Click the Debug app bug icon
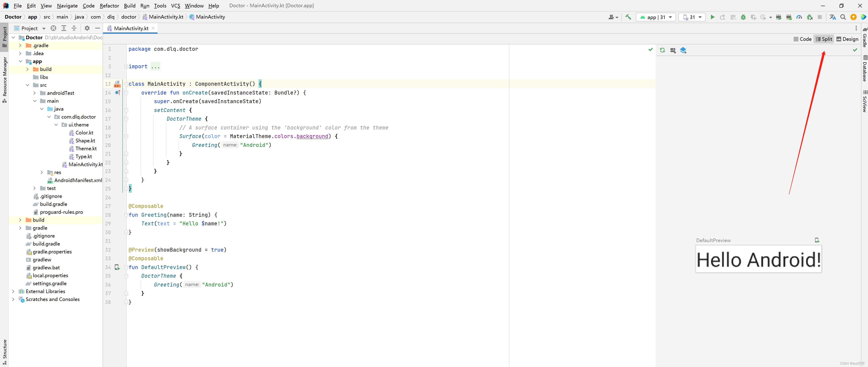Image resolution: width=868 pixels, height=367 pixels. pos(743,17)
